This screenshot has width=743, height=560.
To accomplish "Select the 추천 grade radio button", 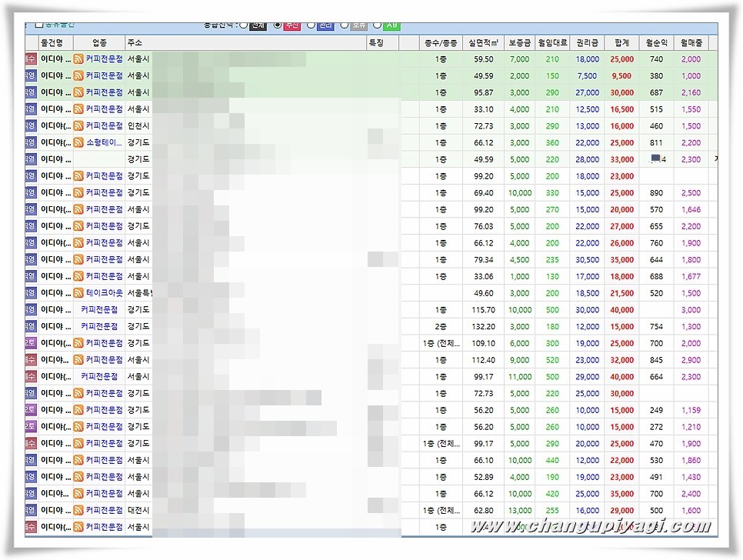I will (x=278, y=25).
